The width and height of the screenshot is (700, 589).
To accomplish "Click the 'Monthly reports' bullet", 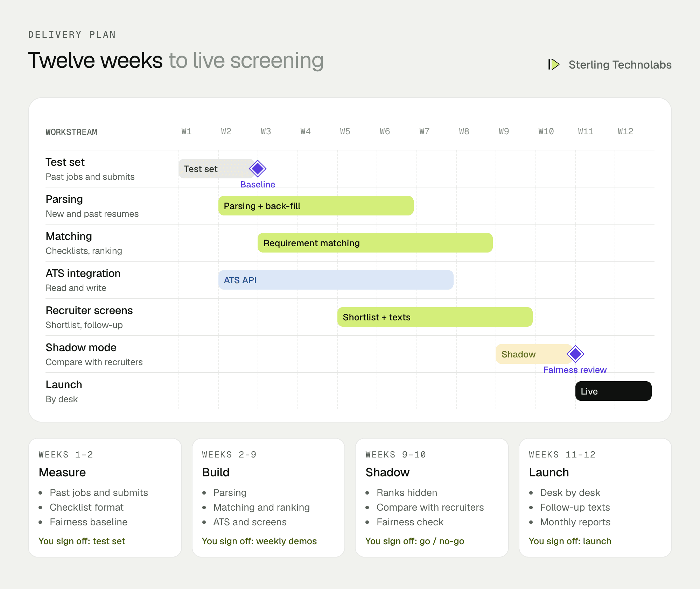I will pos(575,522).
